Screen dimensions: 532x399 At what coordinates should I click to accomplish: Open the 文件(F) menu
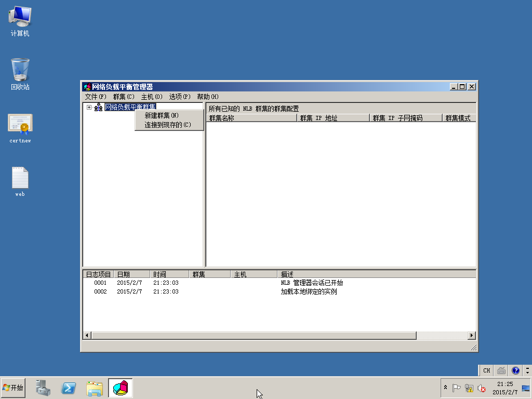coord(96,97)
